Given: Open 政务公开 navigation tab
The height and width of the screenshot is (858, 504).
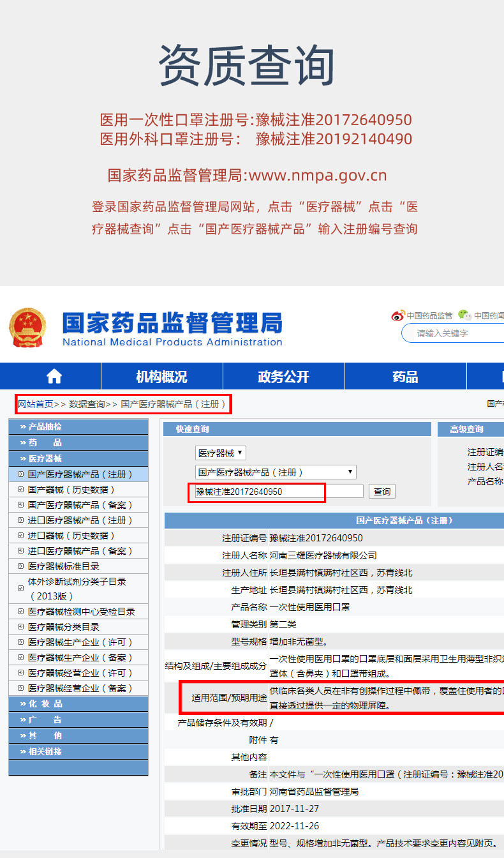Looking at the screenshot, I should click(x=284, y=377).
